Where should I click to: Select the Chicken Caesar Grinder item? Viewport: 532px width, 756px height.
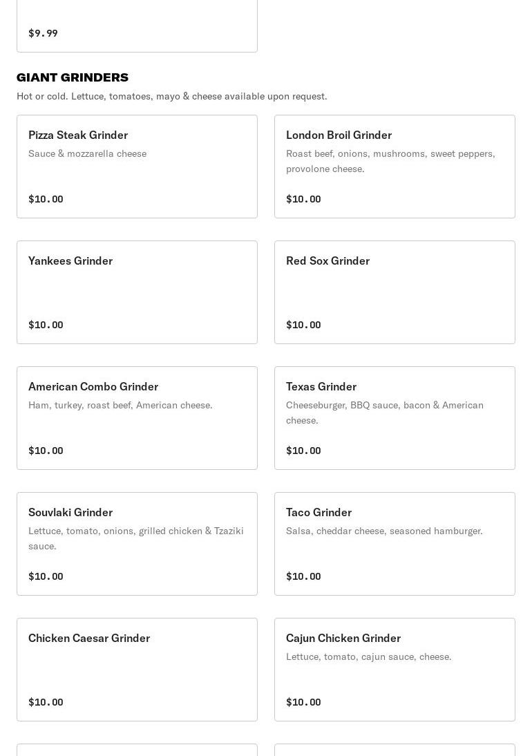[x=137, y=670]
